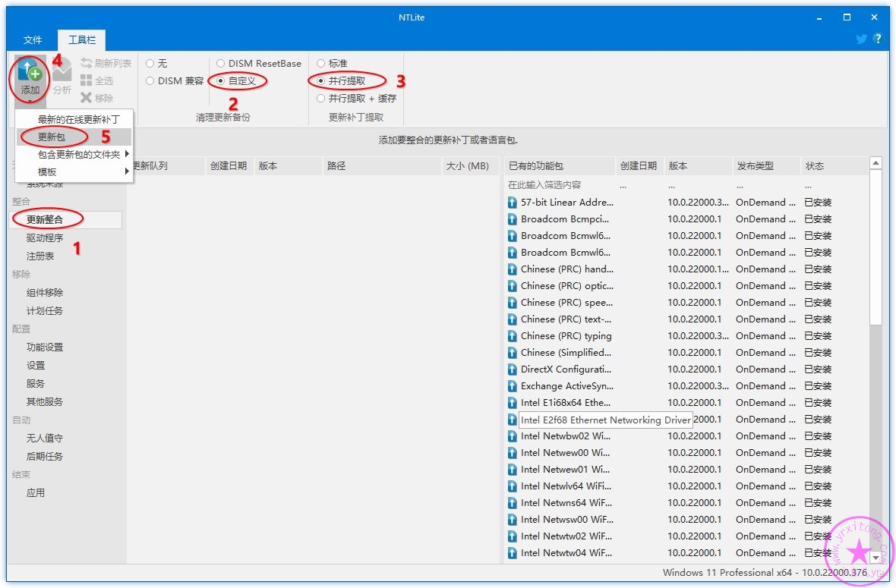Click the package icon beside 57-bit Linear Addre...

pyautogui.click(x=513, y=202)
